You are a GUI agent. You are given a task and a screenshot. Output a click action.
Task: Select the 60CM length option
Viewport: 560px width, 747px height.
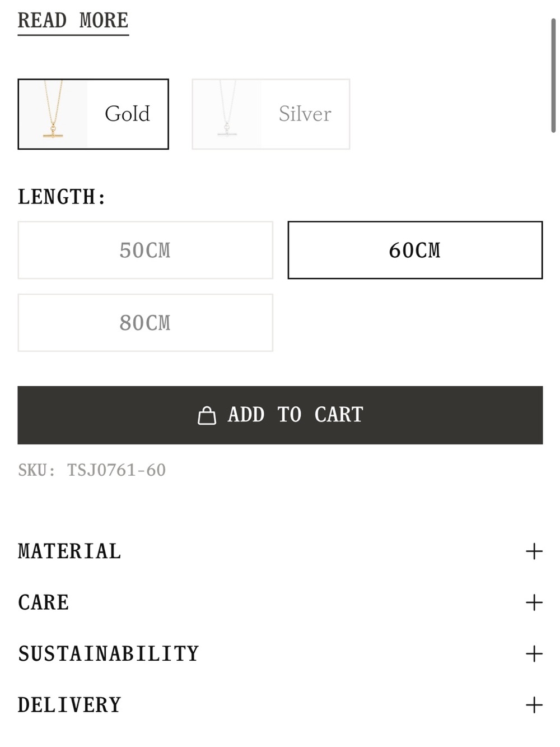[415, 250]
